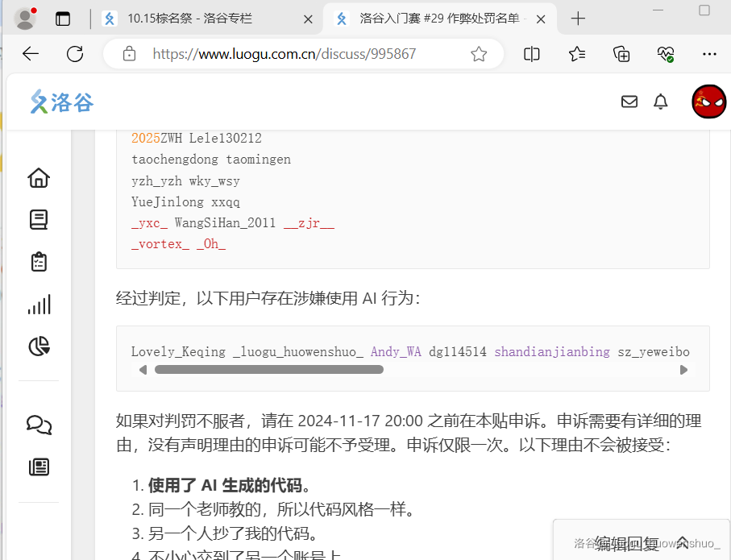Expand the 编辑回复 reply panel chevron
Image resolution: width=731 pixels, height=560 pixels.
682,542
